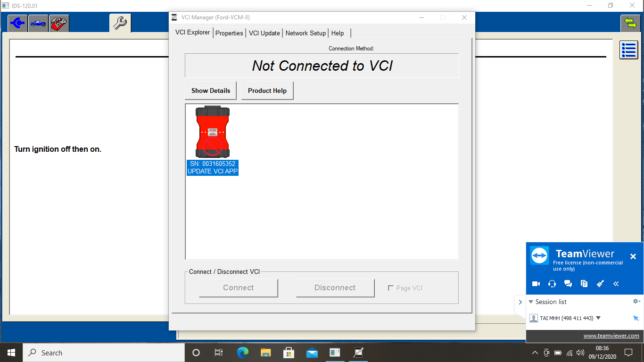The width and height of the screenshot is (644, 362).
Task: Open the Mail app from the taskbar
Action: 312,353
